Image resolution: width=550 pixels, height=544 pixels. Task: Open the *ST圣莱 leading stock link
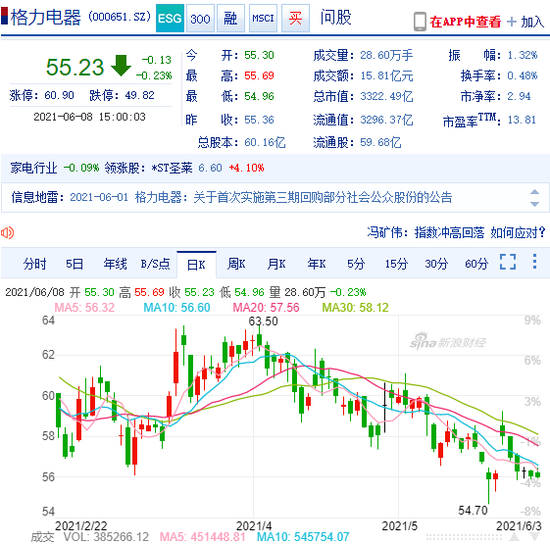point(172,168)
